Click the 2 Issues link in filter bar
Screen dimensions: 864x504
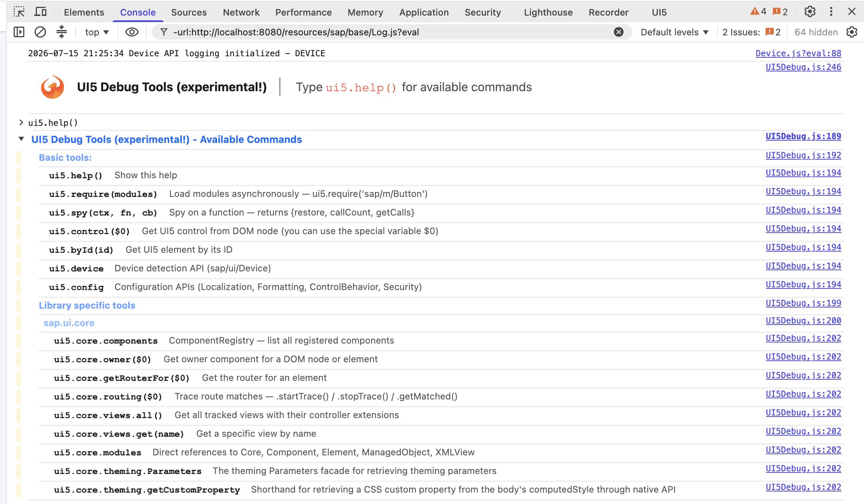coord(751,32)
